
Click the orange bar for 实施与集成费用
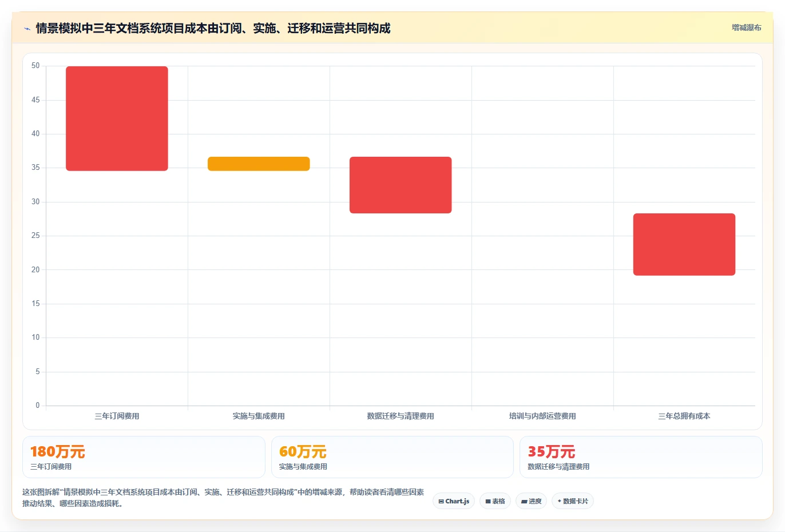pyautogui.click(x=259, y=164)
